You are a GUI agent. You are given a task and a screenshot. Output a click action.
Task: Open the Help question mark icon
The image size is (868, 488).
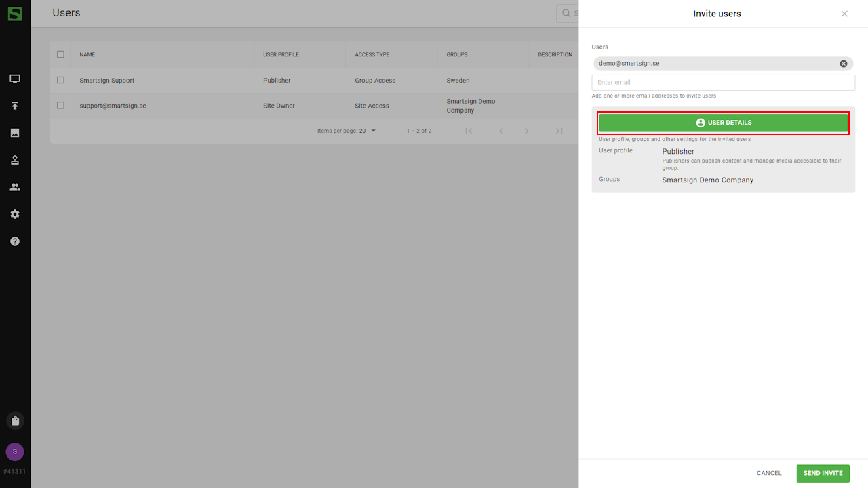coord(15,241)
